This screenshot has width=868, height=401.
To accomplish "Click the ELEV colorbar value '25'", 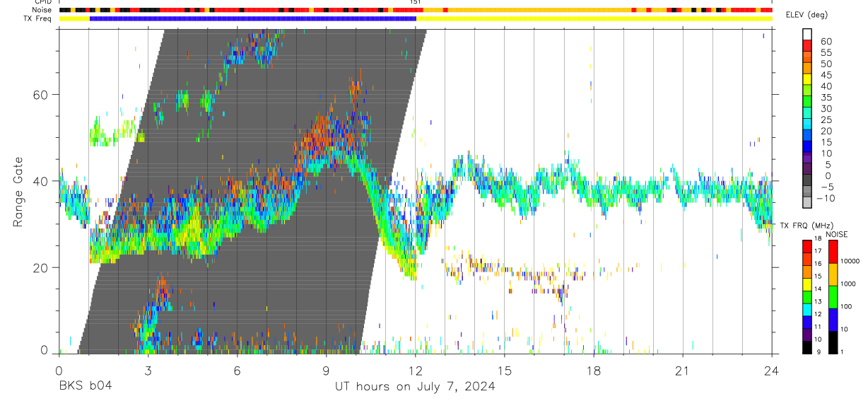I will click(826, 120).
